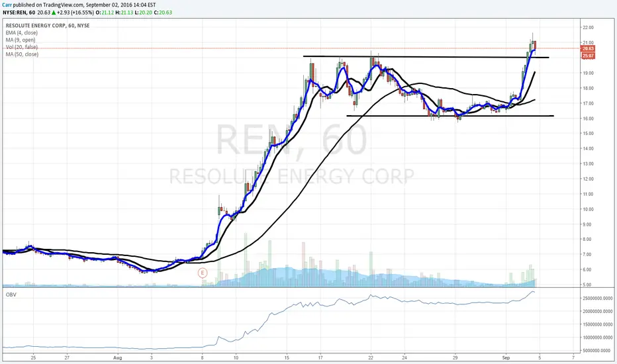Click the lower horizontal support line near 16.00
617x364 pixels.
pos(450,116)
